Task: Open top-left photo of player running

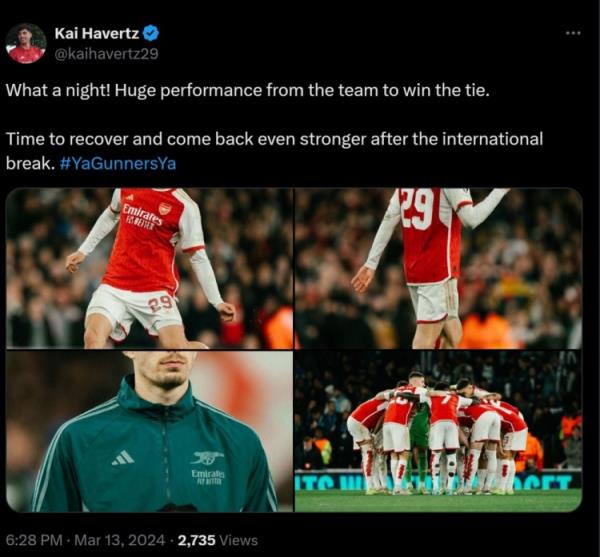Action: click(x=150, y=268)
